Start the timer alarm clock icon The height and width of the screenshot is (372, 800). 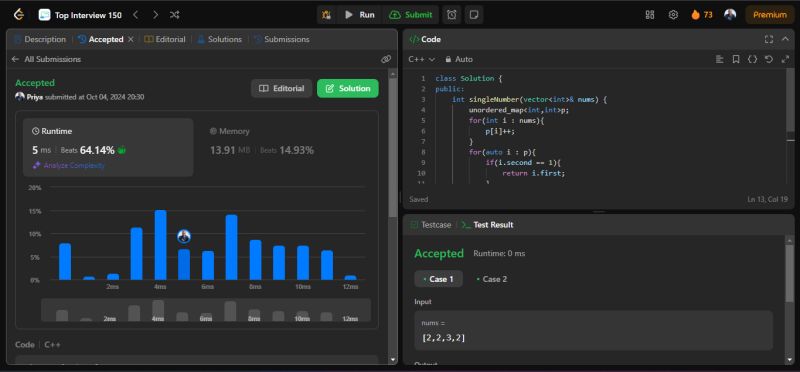coord(452,15)
